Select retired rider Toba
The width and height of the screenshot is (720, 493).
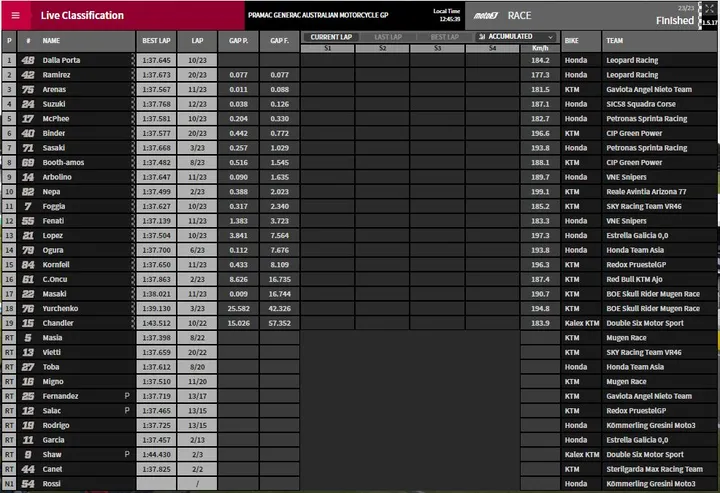(51, 367)
